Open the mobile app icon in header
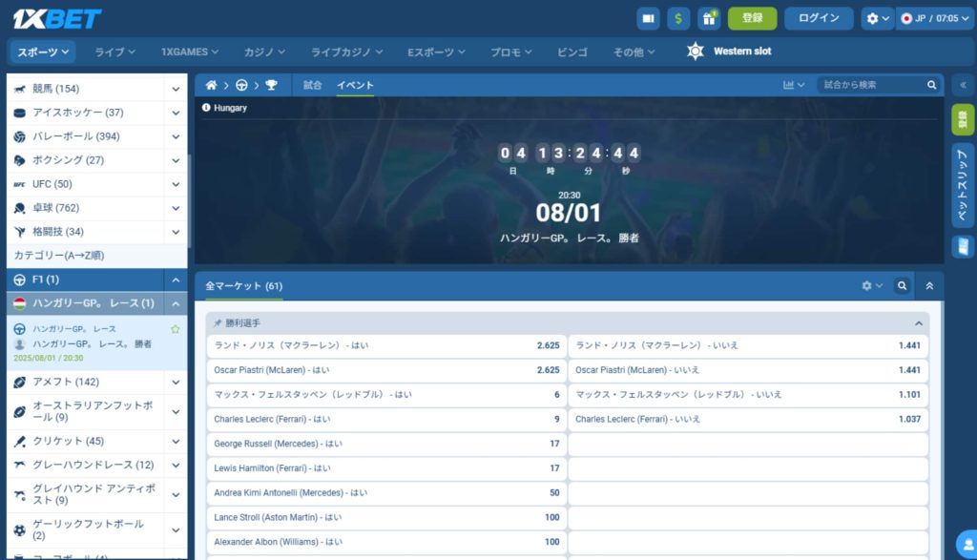Image resolution: width=977 pixels, height=560 pixels. coord(648,19)
